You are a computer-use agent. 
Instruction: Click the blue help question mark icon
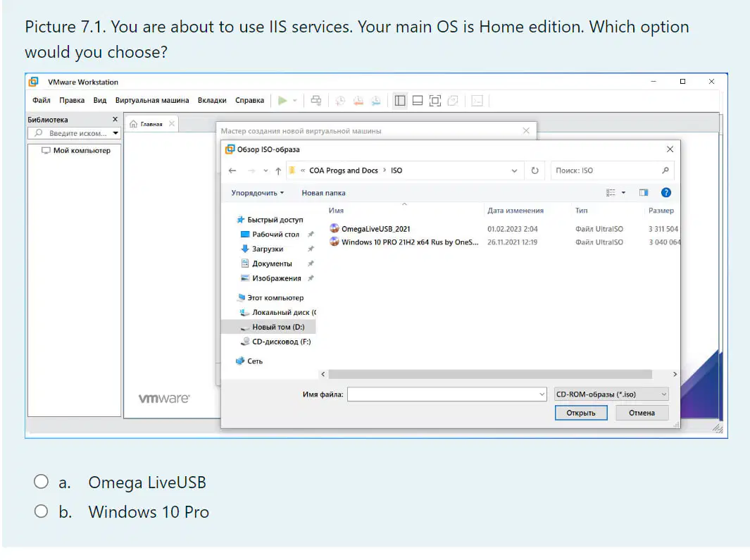coord(665,192)
